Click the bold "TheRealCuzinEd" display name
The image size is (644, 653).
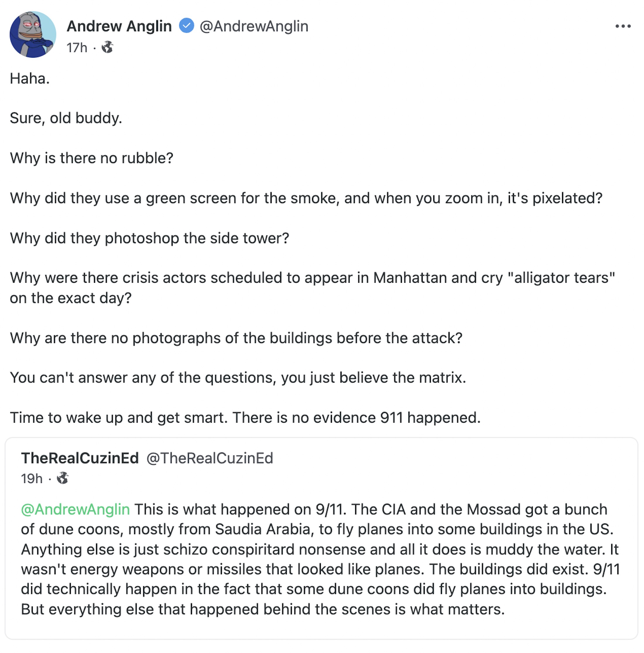click(80, 458)
